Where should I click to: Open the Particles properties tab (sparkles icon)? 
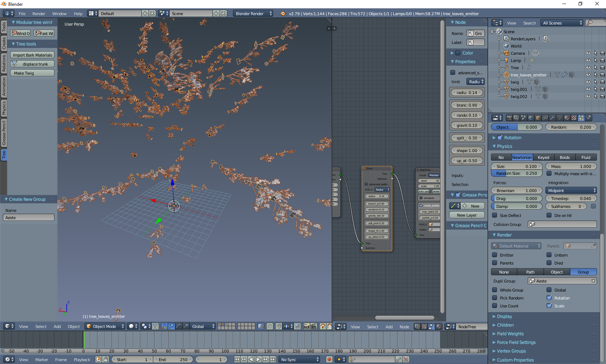coord(581,118)
